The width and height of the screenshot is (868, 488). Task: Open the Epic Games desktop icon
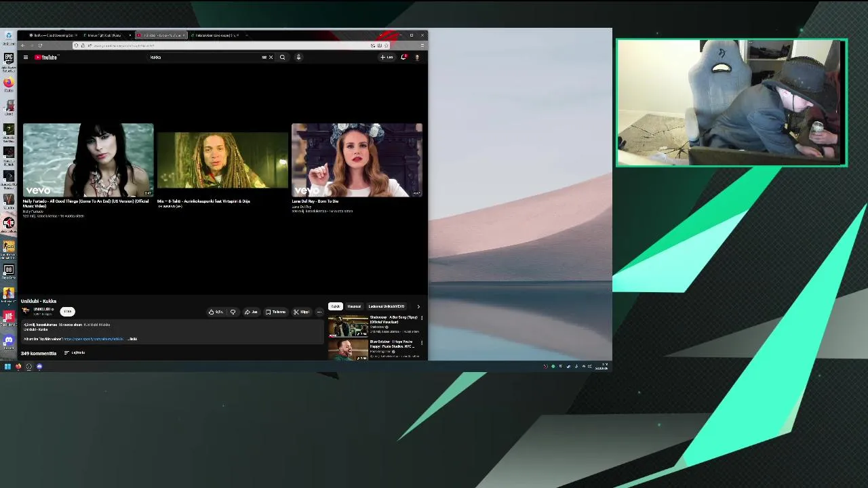8,60
